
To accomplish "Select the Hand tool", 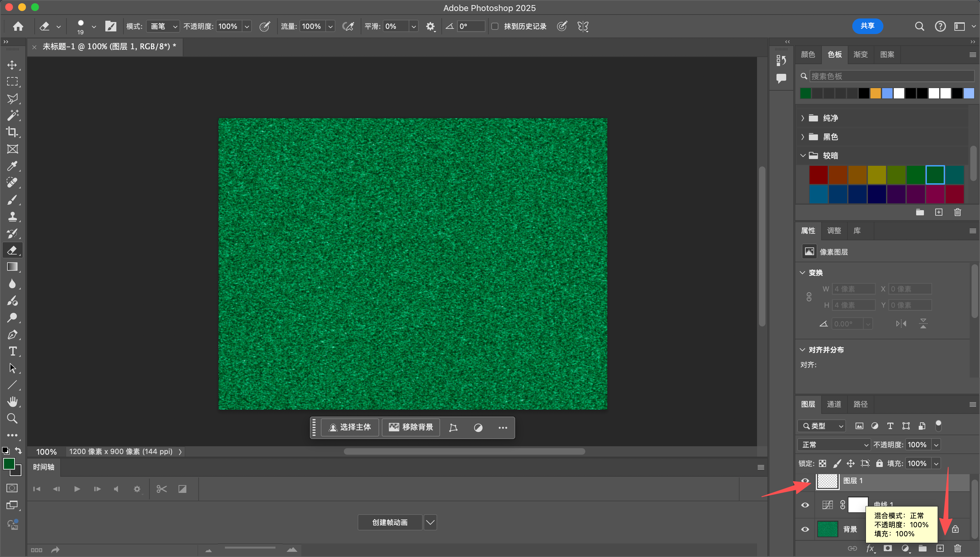I will (12, 401).
